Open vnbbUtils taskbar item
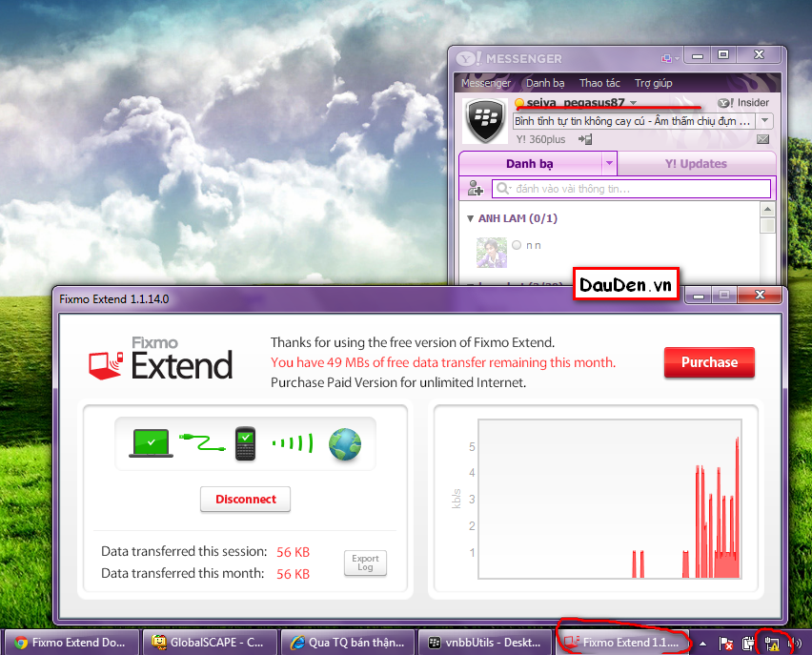This screenshot has width=812, height=655. 486,643
